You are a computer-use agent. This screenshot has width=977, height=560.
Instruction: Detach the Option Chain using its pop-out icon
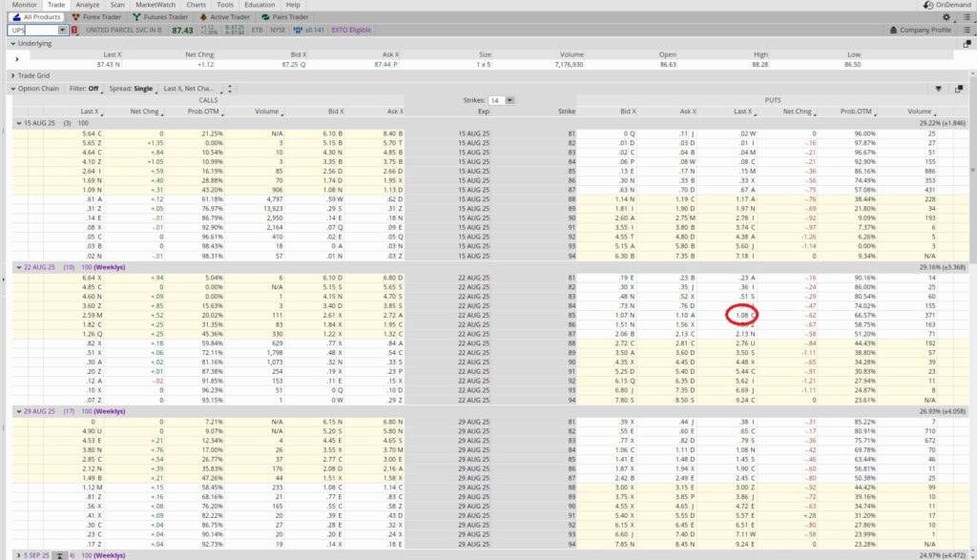click(959, 89)
